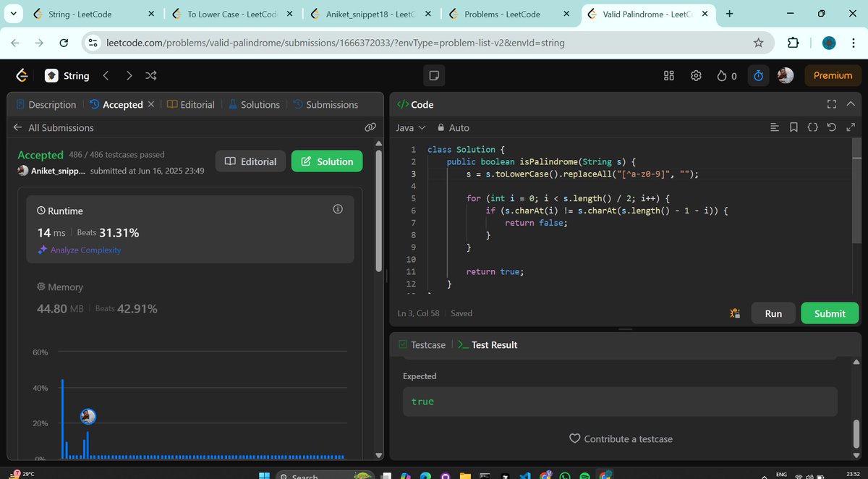Click the left panel vertical scrollbar
Screen dimensions: 868x479
point(378,210)
